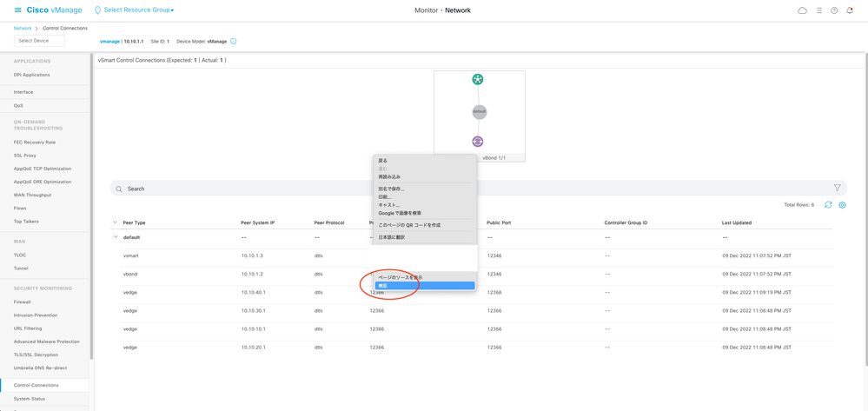Open Tunnel in sidebar
Screen dimensions: 868x411
[x=21, y=268]
